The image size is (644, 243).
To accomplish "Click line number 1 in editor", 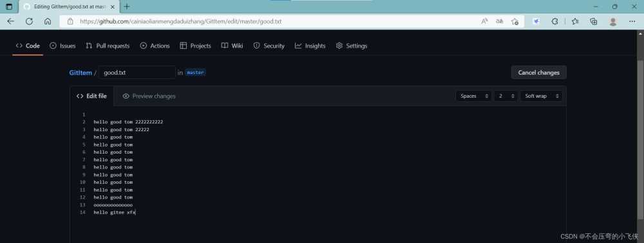I will tap(84, 114).
